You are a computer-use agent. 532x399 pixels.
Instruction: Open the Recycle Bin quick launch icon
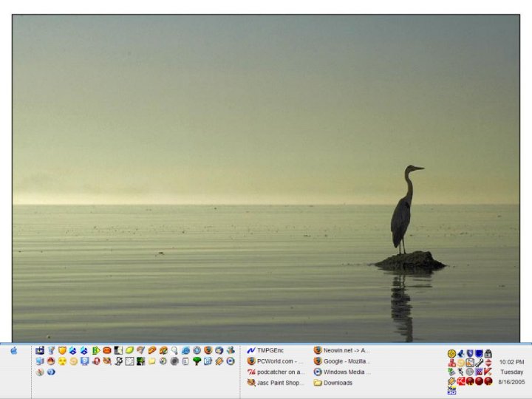click(x=51, y=350)
